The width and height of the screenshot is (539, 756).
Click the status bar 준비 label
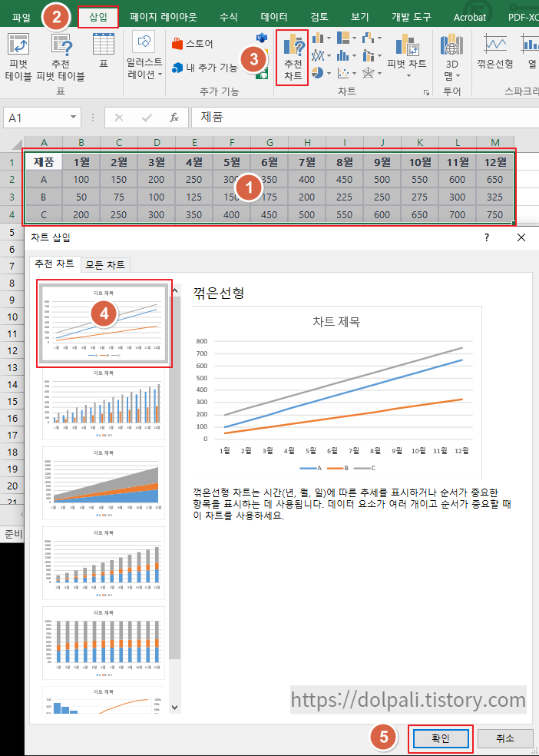coord(12,533)
